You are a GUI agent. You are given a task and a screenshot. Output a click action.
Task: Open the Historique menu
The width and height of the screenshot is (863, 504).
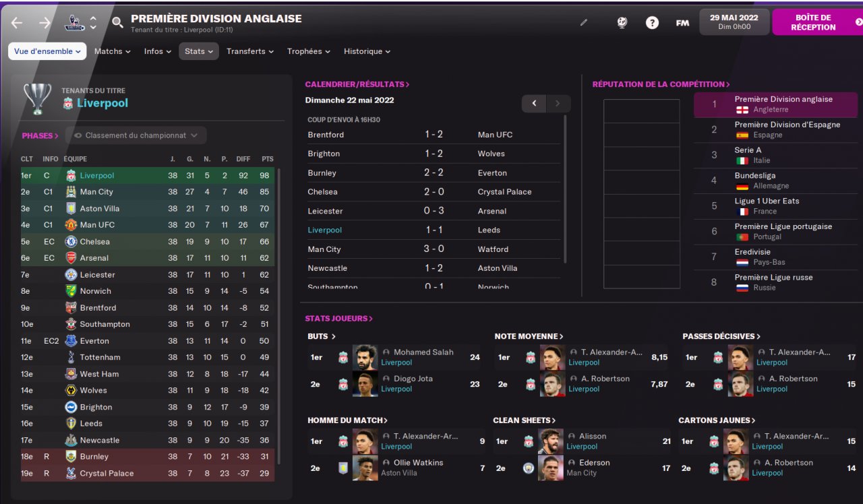tap(367, 51)
